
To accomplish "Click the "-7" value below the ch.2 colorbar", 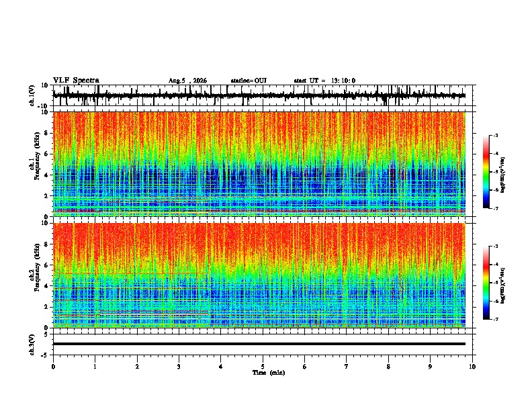I will click(x=495, y=320).
